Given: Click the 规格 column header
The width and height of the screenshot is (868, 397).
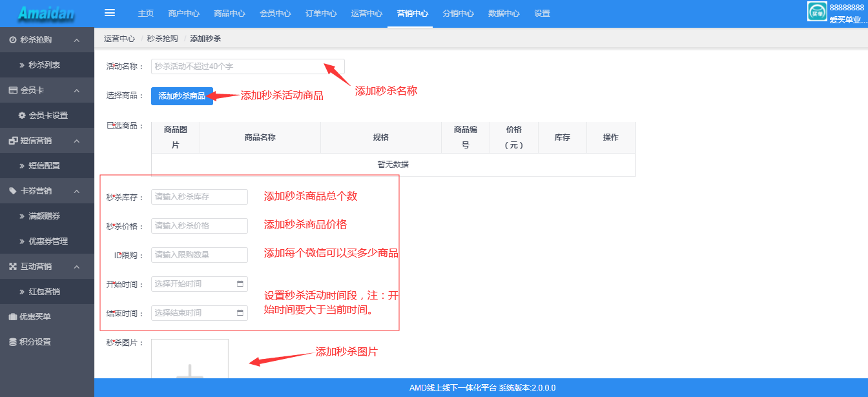Looking at the screenshot, I should click(x=381, y=137).
